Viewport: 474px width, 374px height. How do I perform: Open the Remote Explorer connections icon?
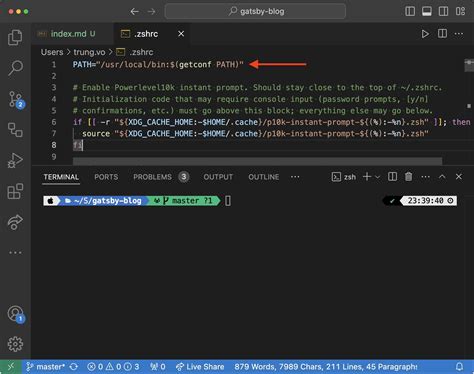click(15, 130)
